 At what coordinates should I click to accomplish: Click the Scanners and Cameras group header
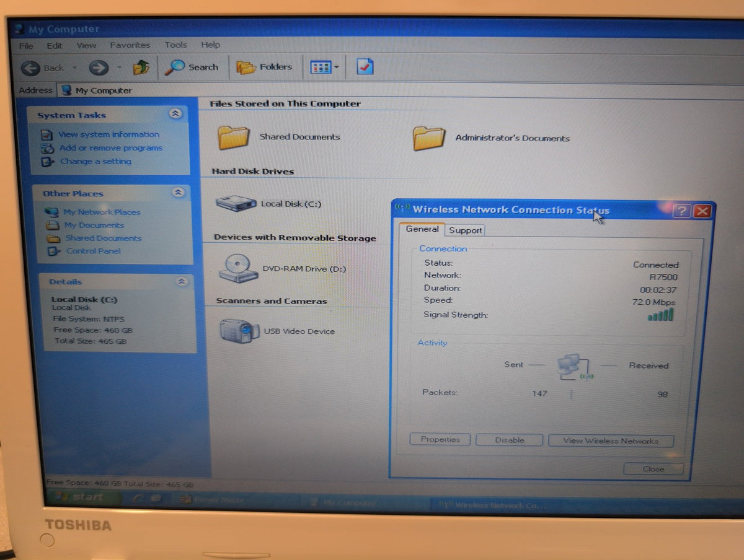(272, 301)
